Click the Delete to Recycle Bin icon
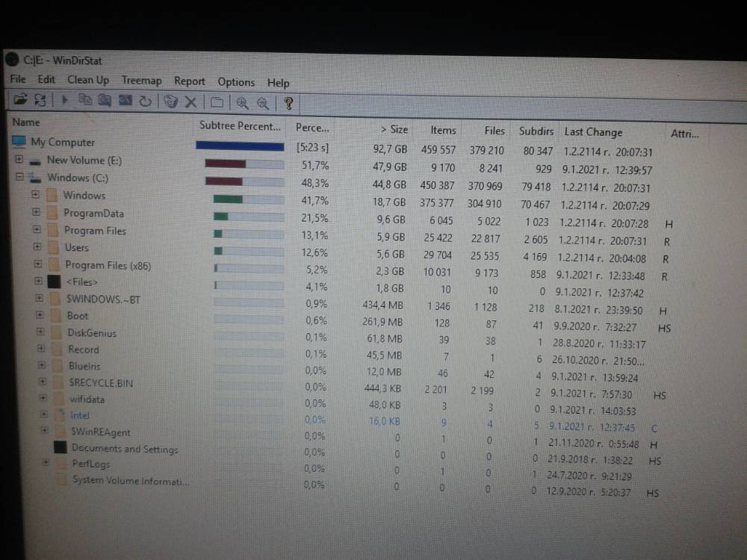 pyautogui.click(x=170, y=102)
